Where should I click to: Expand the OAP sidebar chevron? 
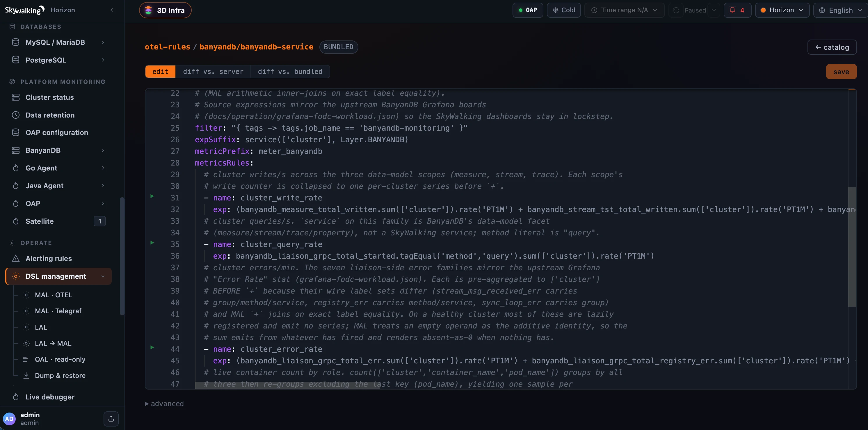point(103,204)
